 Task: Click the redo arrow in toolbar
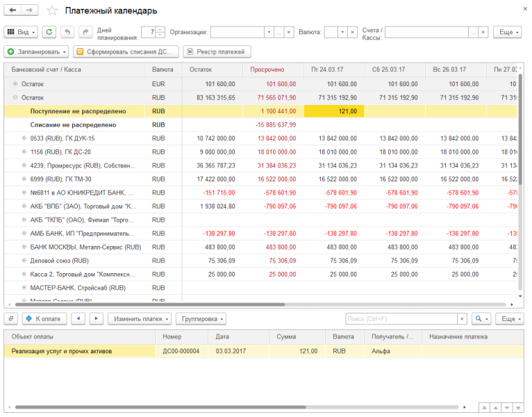pos(85,32)
